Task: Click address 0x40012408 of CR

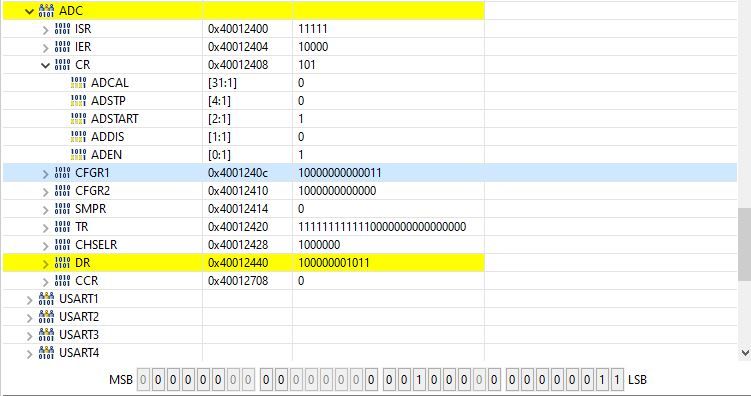Action: [238, 65]
